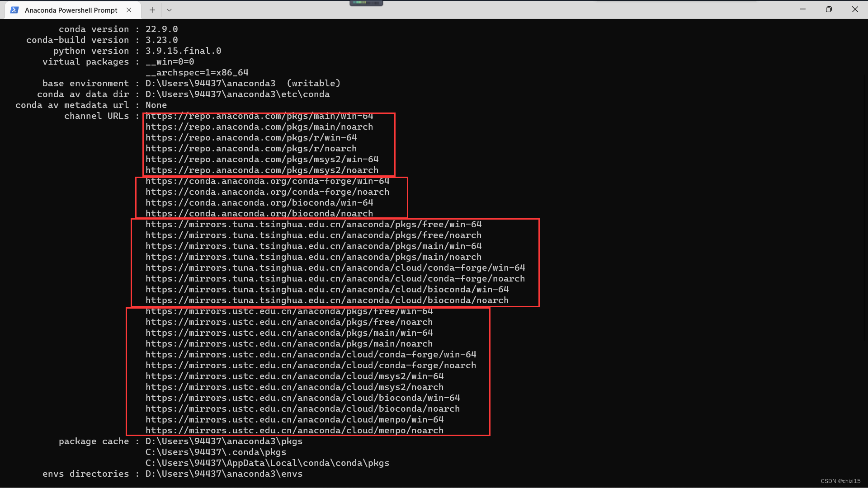Click ustc mirror cloud/bioconda/win-64 URL

[x=302, y=398]
